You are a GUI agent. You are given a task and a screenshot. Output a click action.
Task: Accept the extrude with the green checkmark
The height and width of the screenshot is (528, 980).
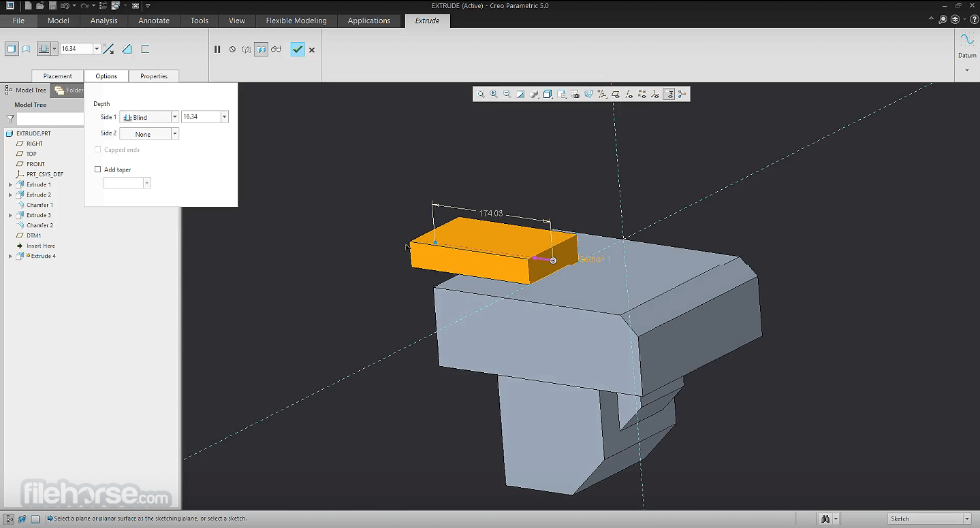coord(298,49)
